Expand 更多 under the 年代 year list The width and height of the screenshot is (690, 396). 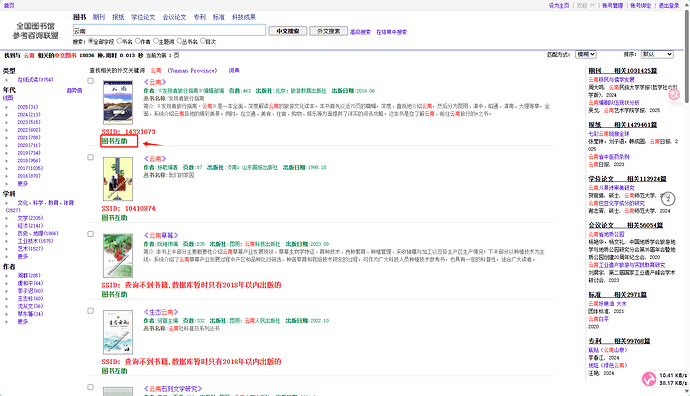pos(22,183)
